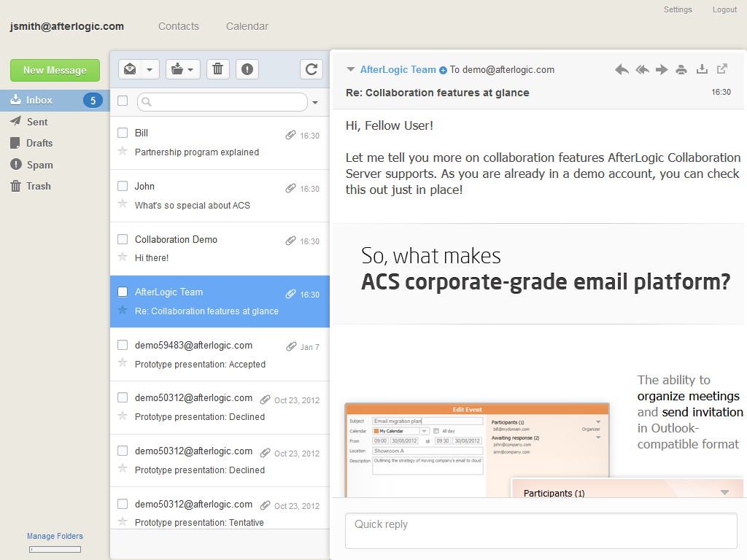The image size is (747, 560).
Task: Open the Manage Folders link
Action: [x=55, y=536]
